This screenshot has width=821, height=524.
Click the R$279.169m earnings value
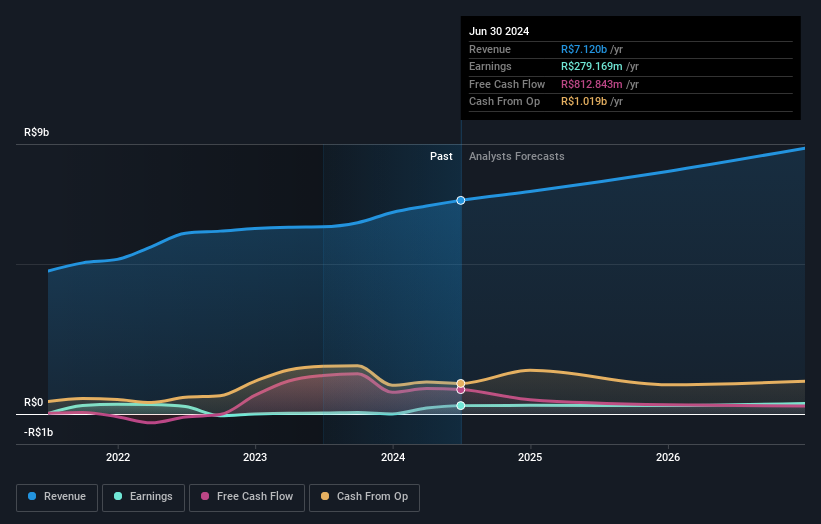(x=592, y=66)
